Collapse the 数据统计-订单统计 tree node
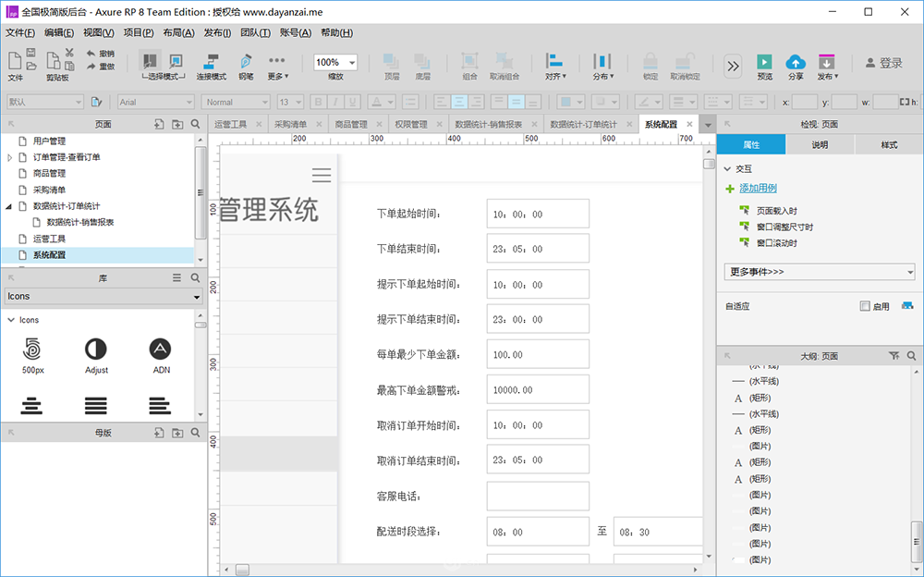Image resolution: width=924 pixels, height=577 pixels. click(9, 206)
